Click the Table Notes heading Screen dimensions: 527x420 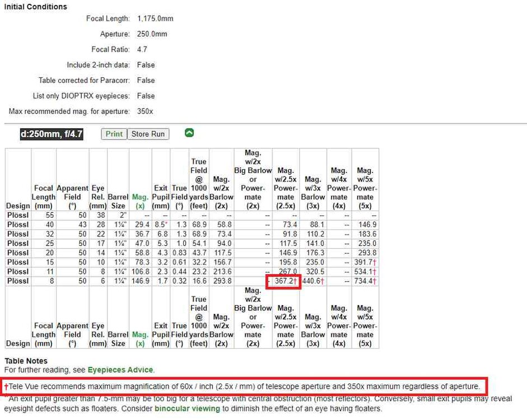pos(26,361)
